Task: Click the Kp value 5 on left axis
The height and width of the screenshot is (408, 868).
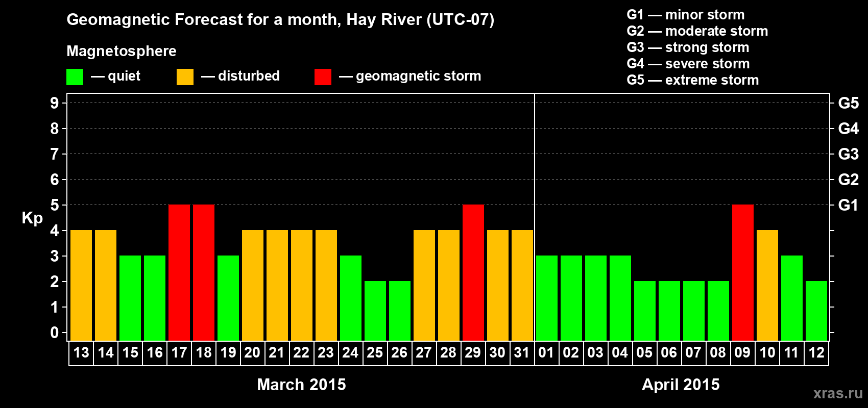Action: [x=55, y=205]
